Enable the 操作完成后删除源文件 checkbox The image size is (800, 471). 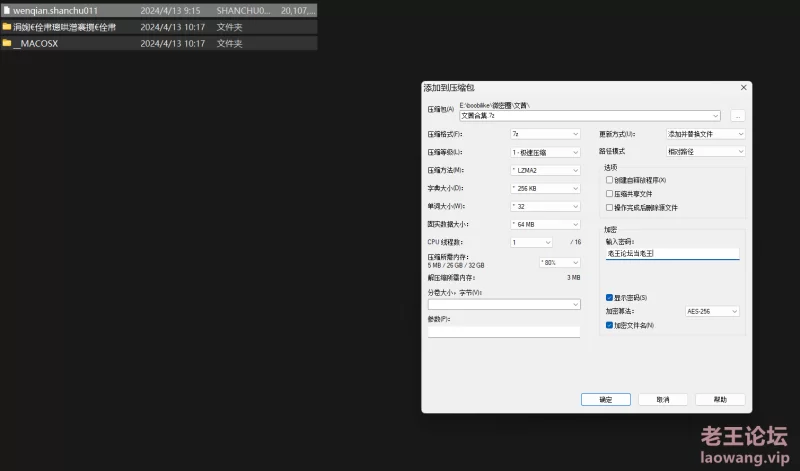click(609, 207)
